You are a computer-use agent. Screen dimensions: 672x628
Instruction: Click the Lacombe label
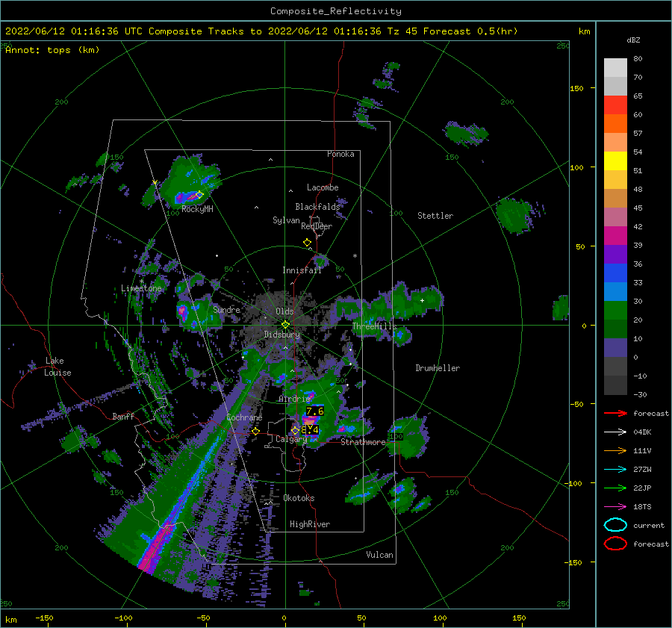323,187
